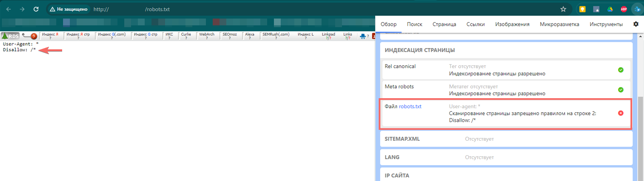644x181 pixels.
Task: Check Индекс G(.com) in the RDS bar
Action: [112, 36]
